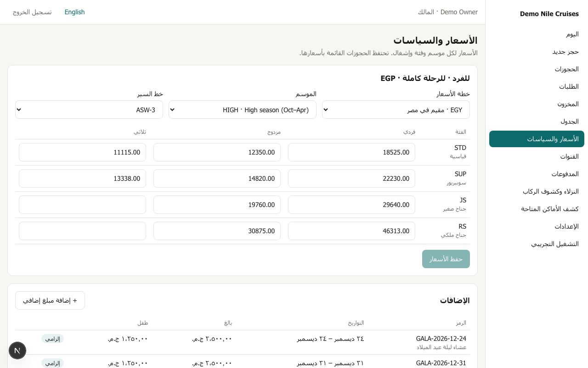Click تسجيل الخروج to log out

click(32, 12)
